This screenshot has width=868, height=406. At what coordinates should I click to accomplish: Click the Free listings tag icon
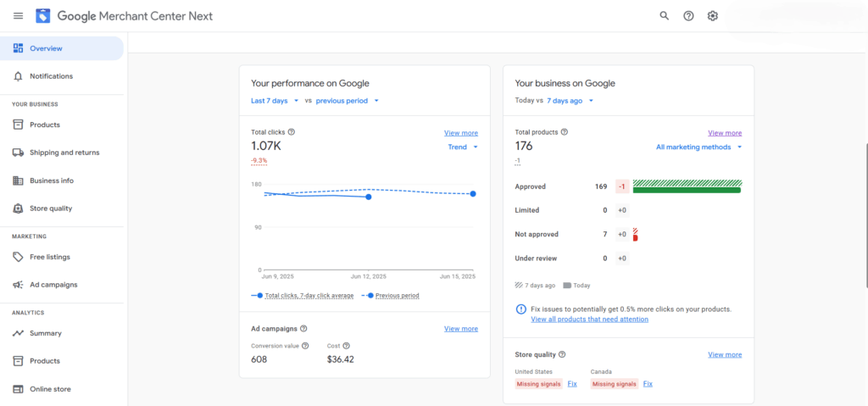[19, 257]
